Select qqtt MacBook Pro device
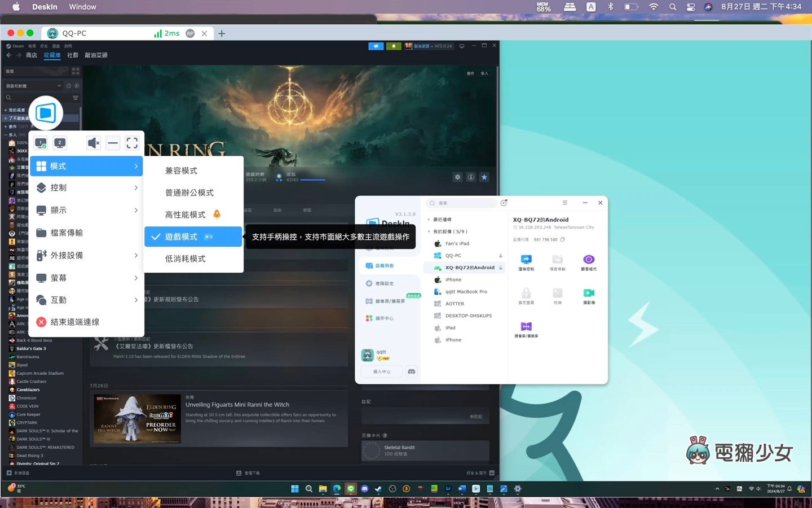Screen dimensions: 812x508 coord(465,292)
